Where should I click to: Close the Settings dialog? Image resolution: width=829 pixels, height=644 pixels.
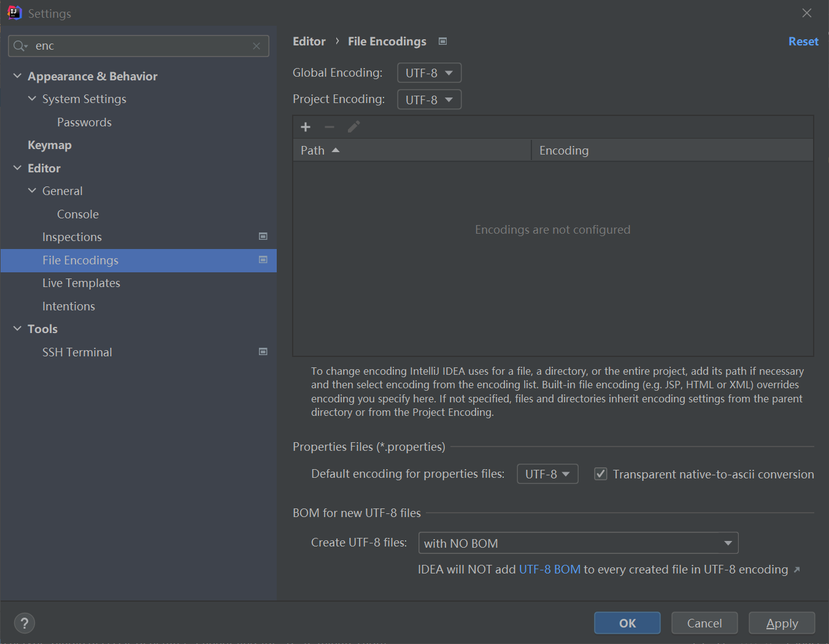click(x=807, y=13)
